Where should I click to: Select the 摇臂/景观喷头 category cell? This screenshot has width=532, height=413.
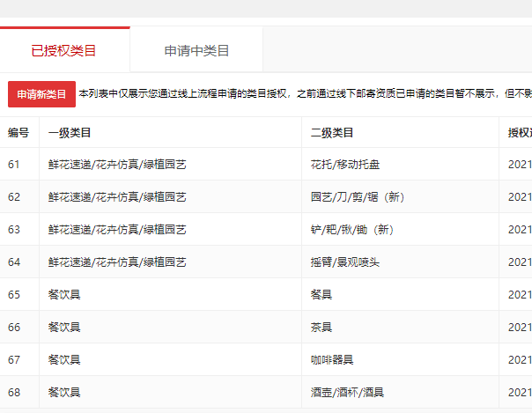pyautogui.click(x=345, y=262)
